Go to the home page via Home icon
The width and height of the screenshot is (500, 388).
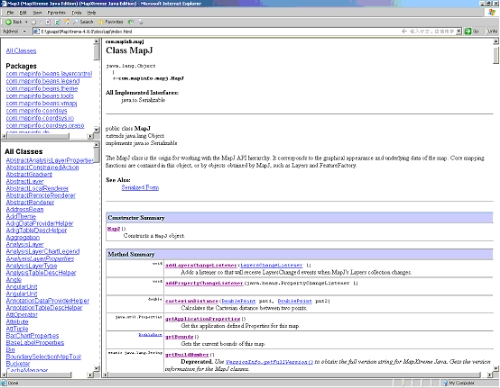[x=67, y=22]
